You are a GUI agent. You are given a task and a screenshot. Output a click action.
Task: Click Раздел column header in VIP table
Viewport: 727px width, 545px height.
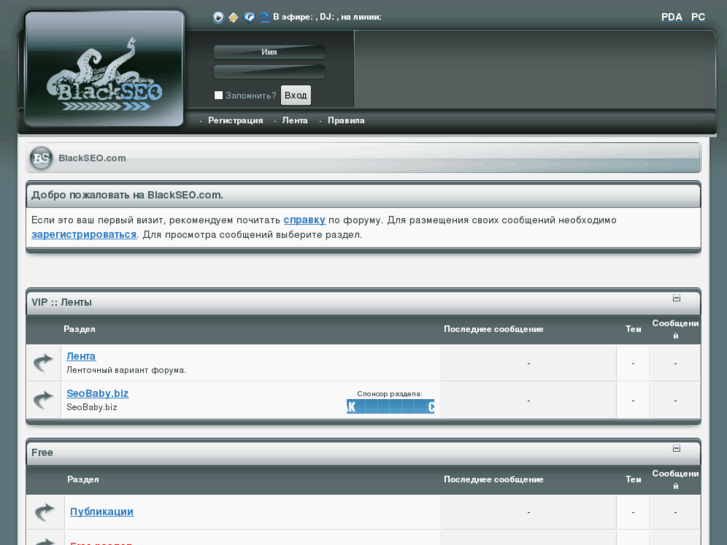point(79,329)
